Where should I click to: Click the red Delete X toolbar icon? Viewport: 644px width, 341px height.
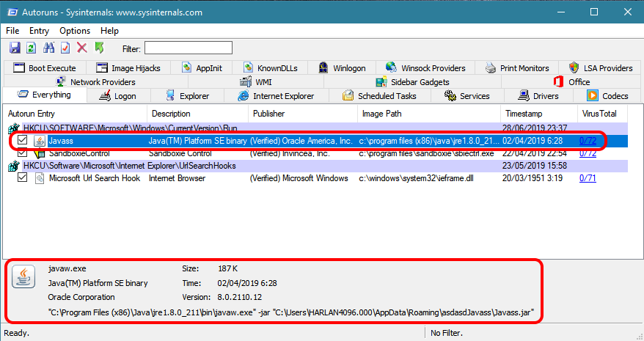click(82, 48)
